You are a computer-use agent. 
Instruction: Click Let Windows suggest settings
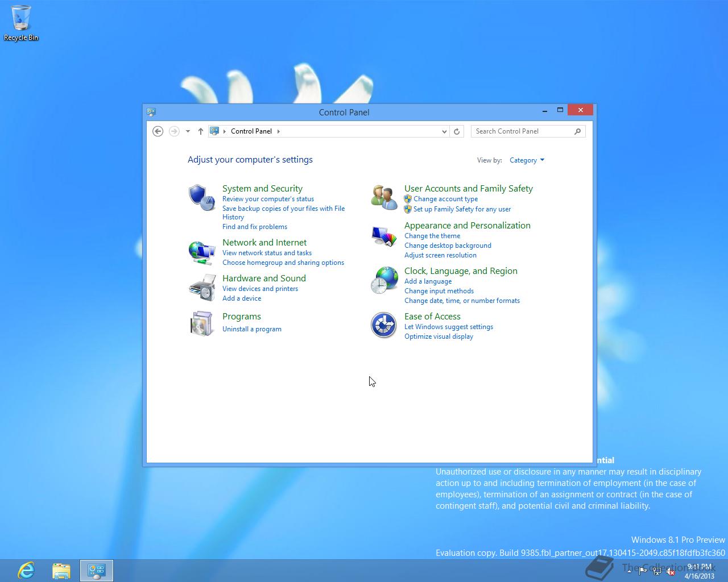click(x=449, y=327)
